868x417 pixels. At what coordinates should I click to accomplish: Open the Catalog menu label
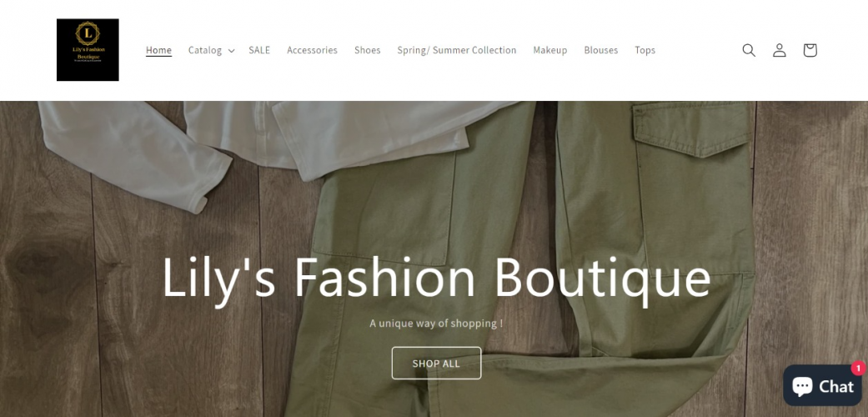(x=205, y=50)
